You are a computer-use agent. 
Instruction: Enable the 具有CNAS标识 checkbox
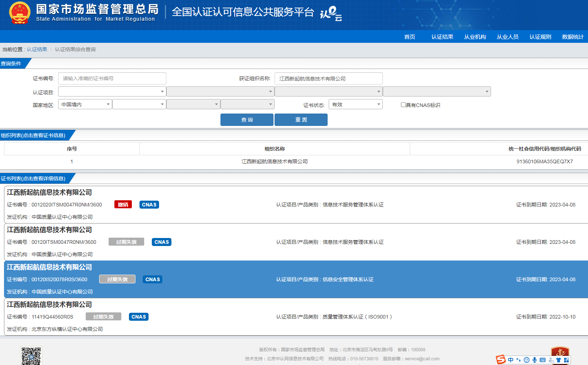coord(403,105)
